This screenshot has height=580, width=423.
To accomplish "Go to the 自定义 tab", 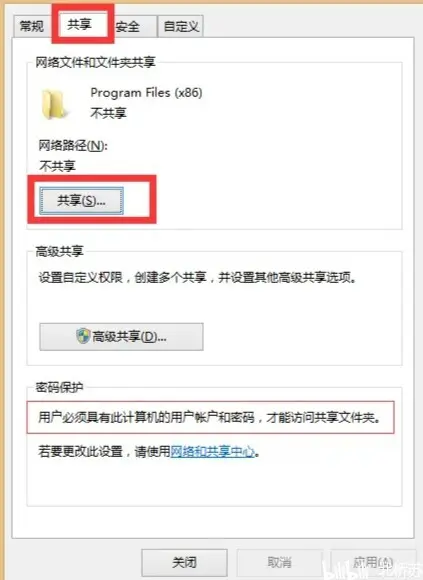I will click(x=181, y=27).
